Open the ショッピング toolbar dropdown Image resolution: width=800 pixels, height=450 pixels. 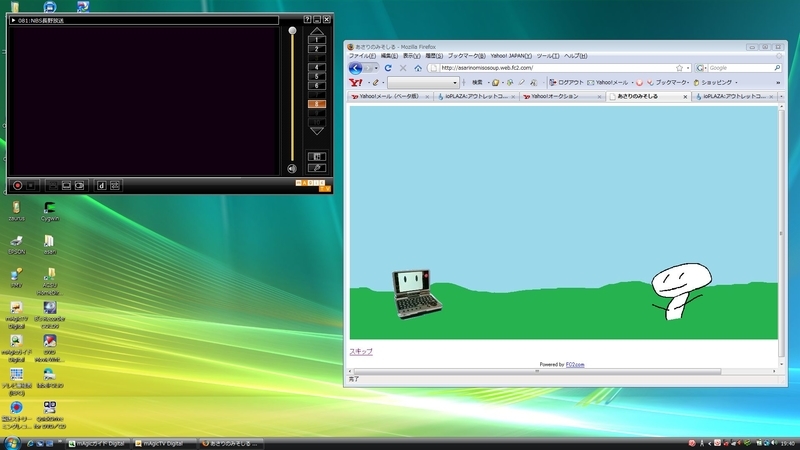(715, 83)
